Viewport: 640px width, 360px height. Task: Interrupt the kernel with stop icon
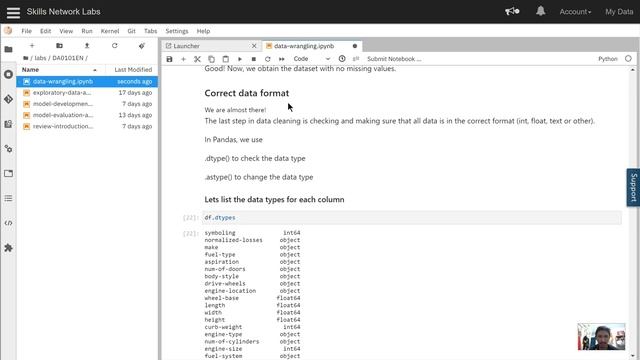(253, 59)
